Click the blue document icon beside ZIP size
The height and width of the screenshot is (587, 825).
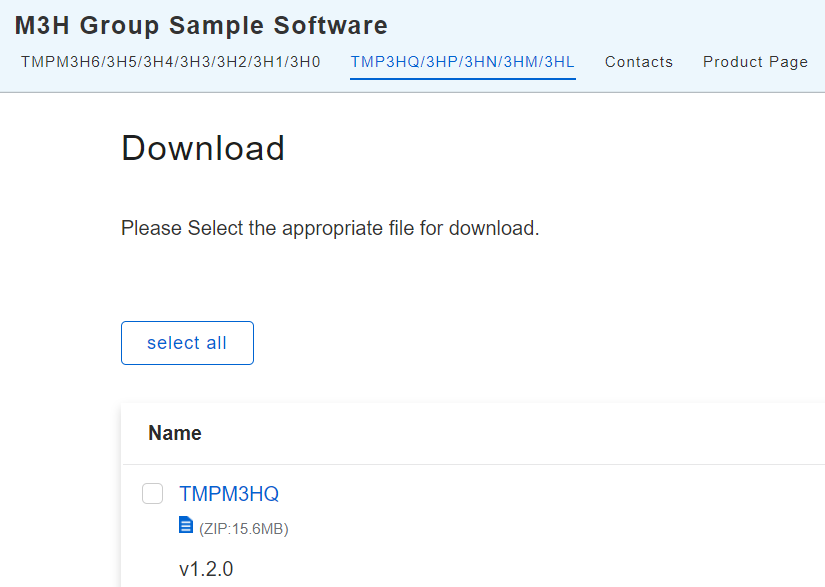185,525
